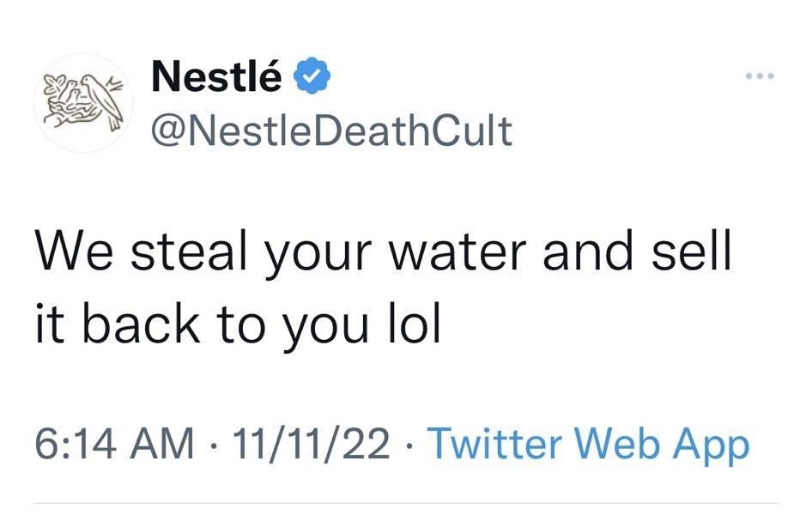Open the @NestleDeathCult handle profile

[330, 130]
